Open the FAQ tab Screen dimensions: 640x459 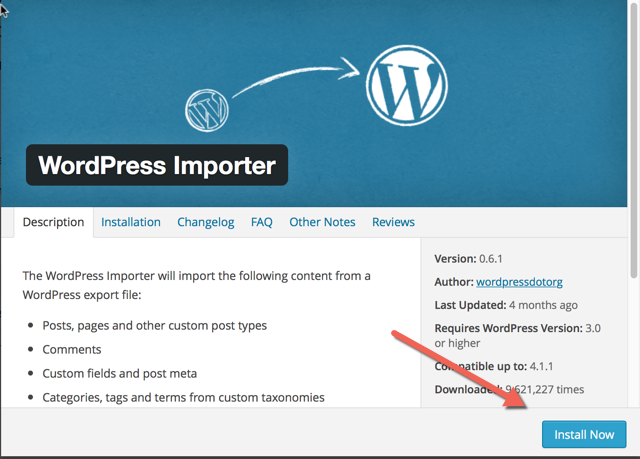262,222
